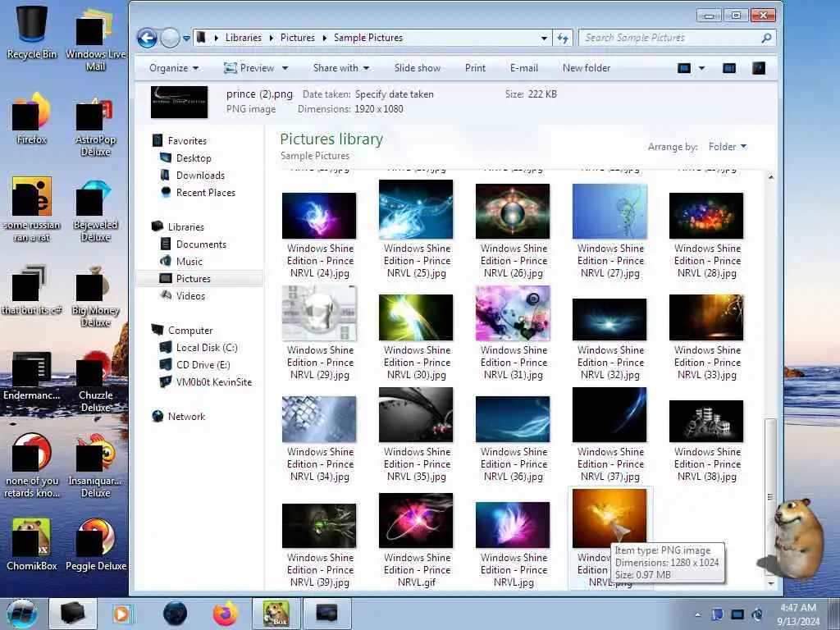Select thumbnail Prince NRVL (35).jpg
Image resolution: width=840 pixels, height=630 pixels.
click(416, 415)
